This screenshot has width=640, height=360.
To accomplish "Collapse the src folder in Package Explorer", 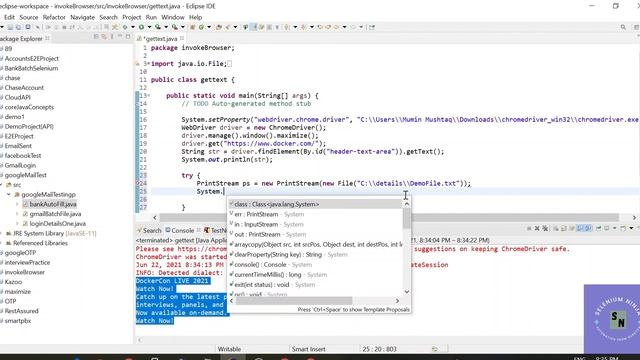I will tap(1, 185).
